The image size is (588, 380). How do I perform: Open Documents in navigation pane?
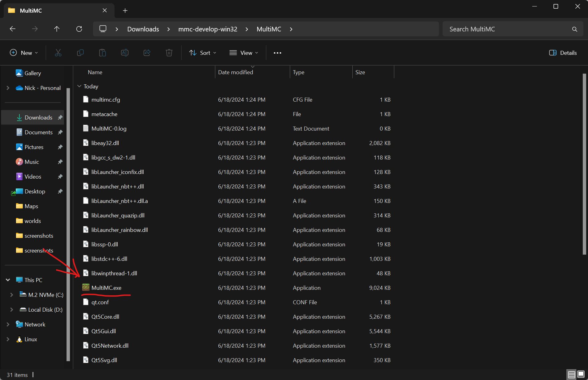click(x=39, y=132)
